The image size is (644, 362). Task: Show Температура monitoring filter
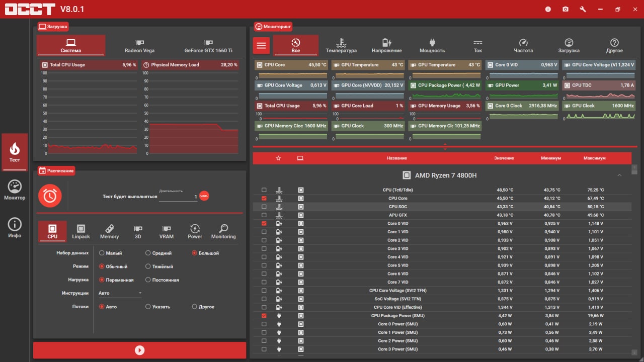[x=341, y=46]
